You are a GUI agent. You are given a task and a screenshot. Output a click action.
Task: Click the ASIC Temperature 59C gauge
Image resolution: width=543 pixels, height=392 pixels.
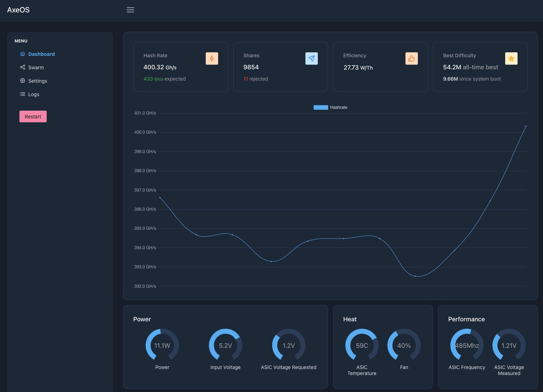click(362, 345)
